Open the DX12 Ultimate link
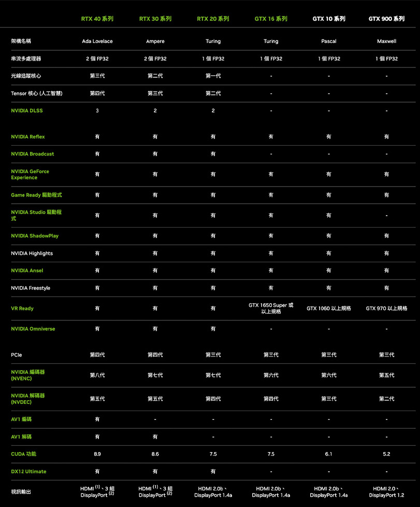Screen dimensions: 420x507 point(28,471)
